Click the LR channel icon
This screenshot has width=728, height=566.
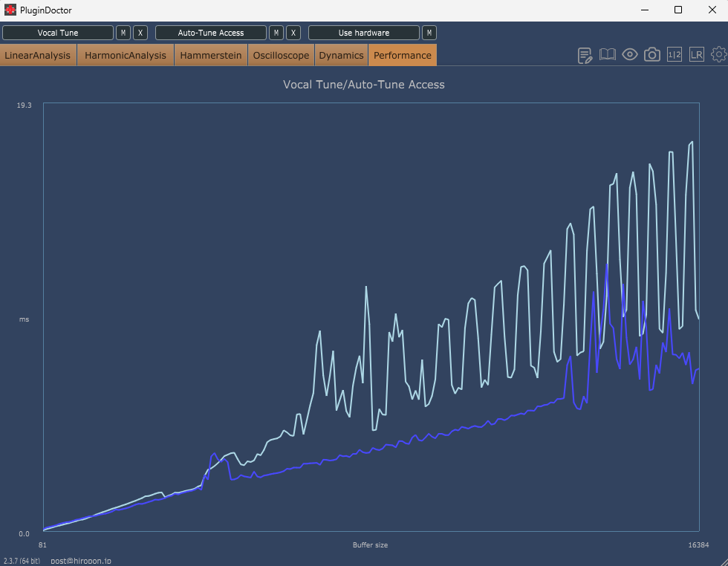pyautogui.click(x=697, y=55)
